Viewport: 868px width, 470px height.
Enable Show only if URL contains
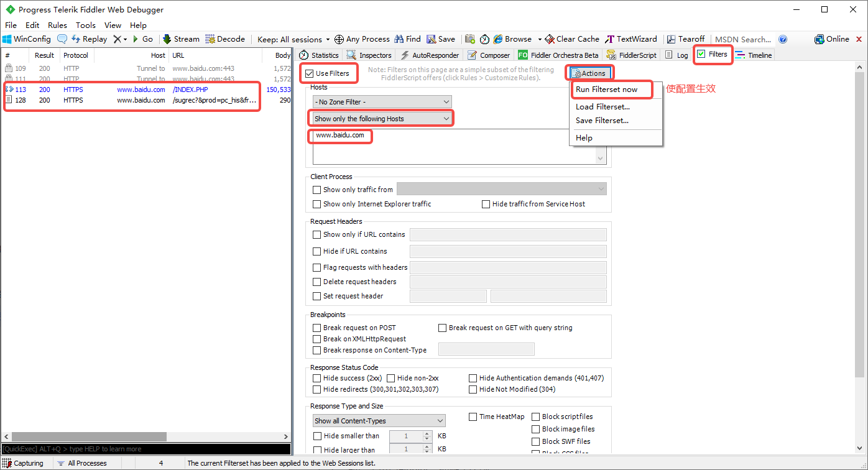pyautogui.click(x=317, y=235)
